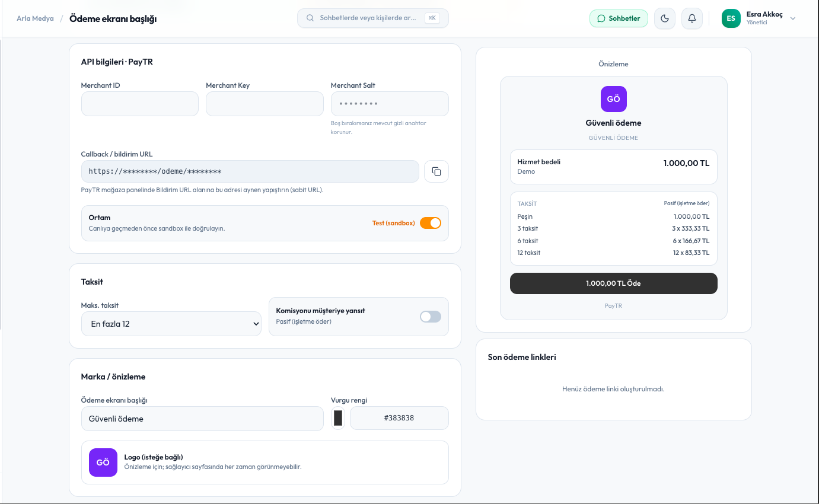Click the GÖ logo in preview card
819x504 pixels.
[614, 99]
